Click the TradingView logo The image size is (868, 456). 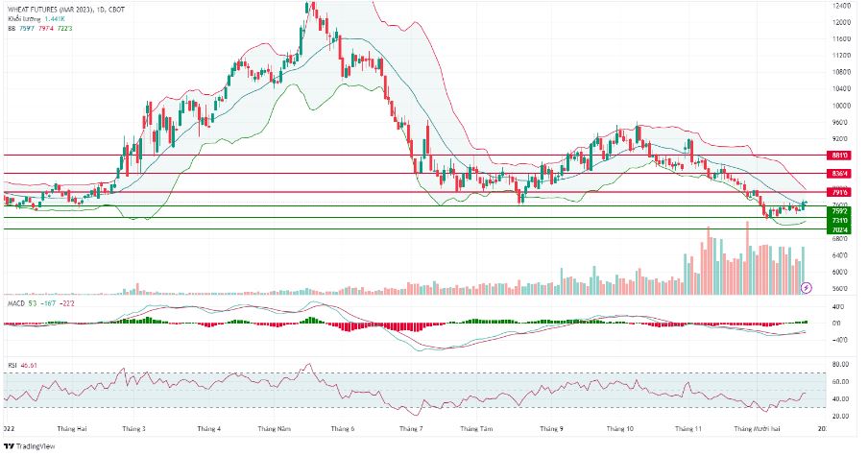30,446
